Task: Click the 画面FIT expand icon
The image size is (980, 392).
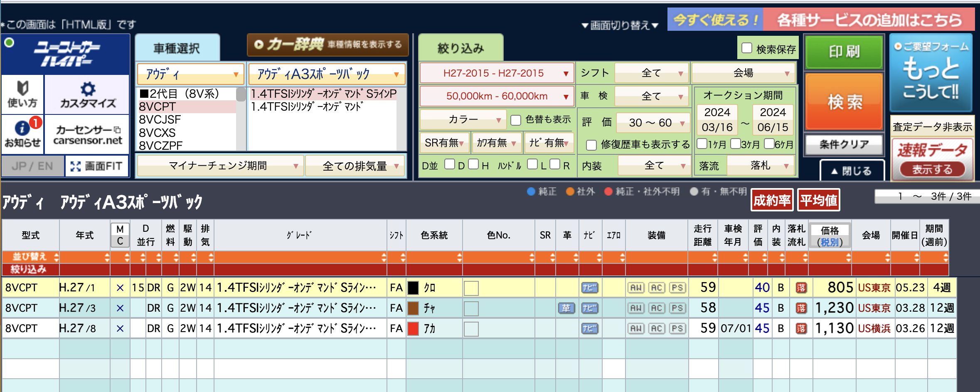Action: (x=96, y=166)
